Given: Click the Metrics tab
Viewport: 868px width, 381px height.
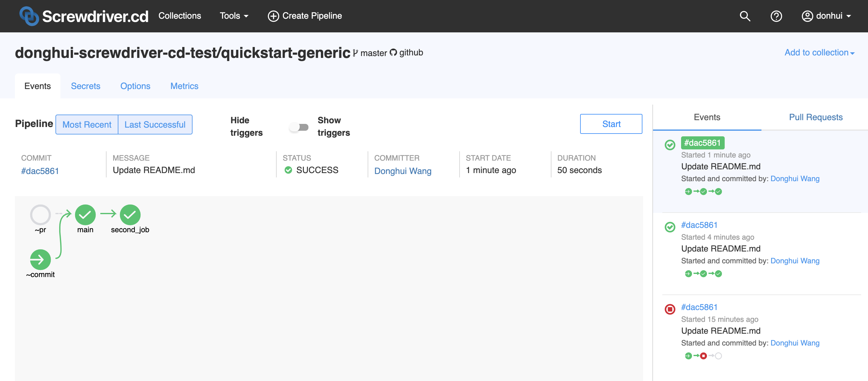Looking at the screenshot, I should pos(184,86).
